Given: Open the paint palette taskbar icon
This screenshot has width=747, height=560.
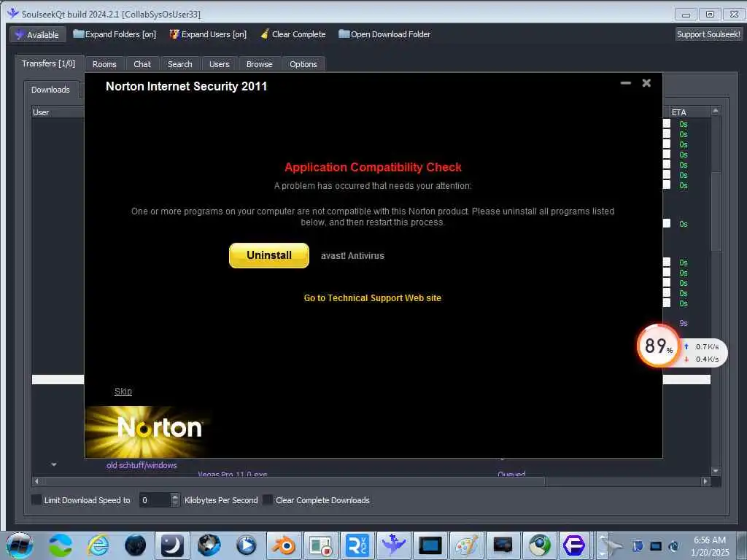Looking at the screenshot, I should [467, 545].
